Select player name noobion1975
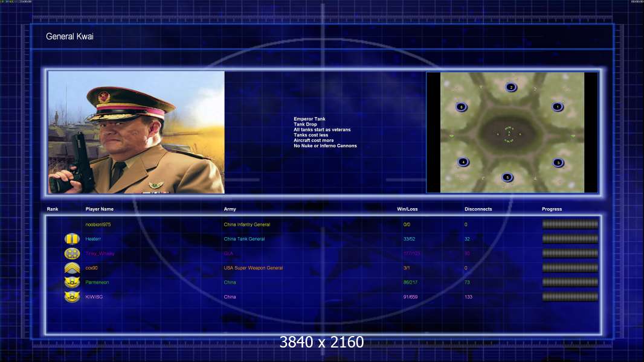Screen dimensions: 644x362 tap(98, 224)
